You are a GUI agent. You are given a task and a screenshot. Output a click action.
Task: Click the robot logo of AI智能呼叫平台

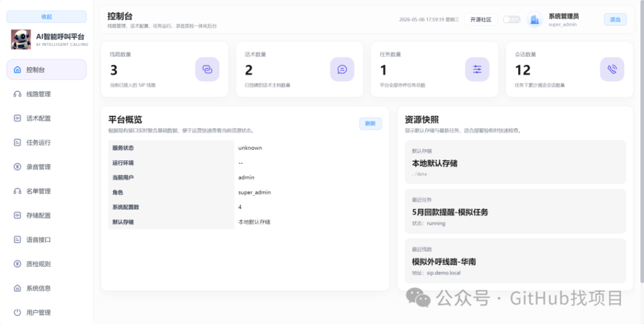pyautogui.click(x=21, y=40)
